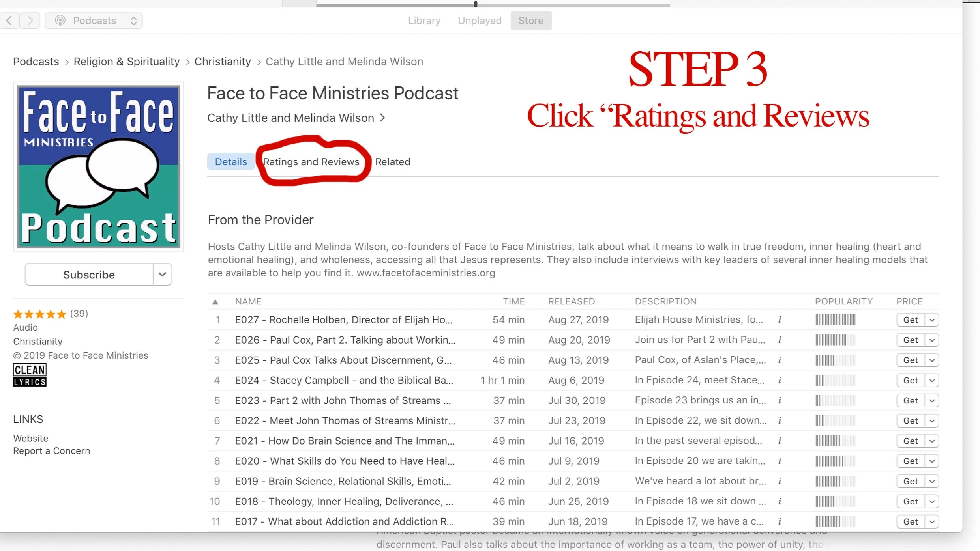Screen dimensions: 980x551
Task: Show info for episode E017 description
Action: pyautogui.click(x=780, y=521)
